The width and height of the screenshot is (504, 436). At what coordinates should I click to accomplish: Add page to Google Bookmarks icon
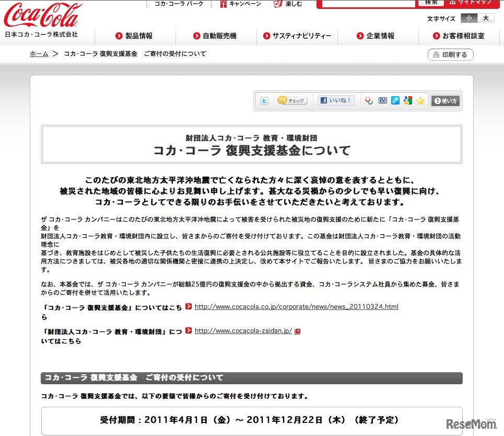coord(407,100)
